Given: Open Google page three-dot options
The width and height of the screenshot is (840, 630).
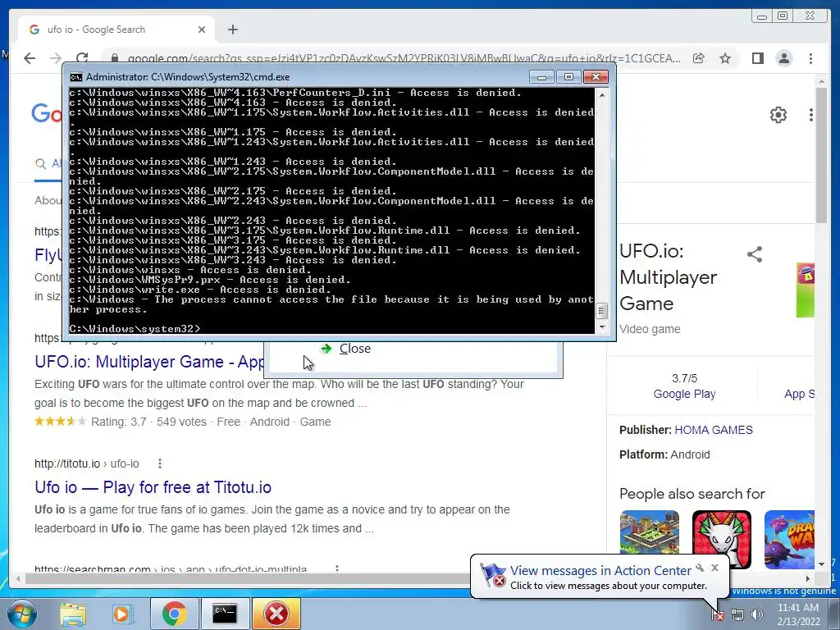Looking at the screenshot, I should click(x=811, y=115).
